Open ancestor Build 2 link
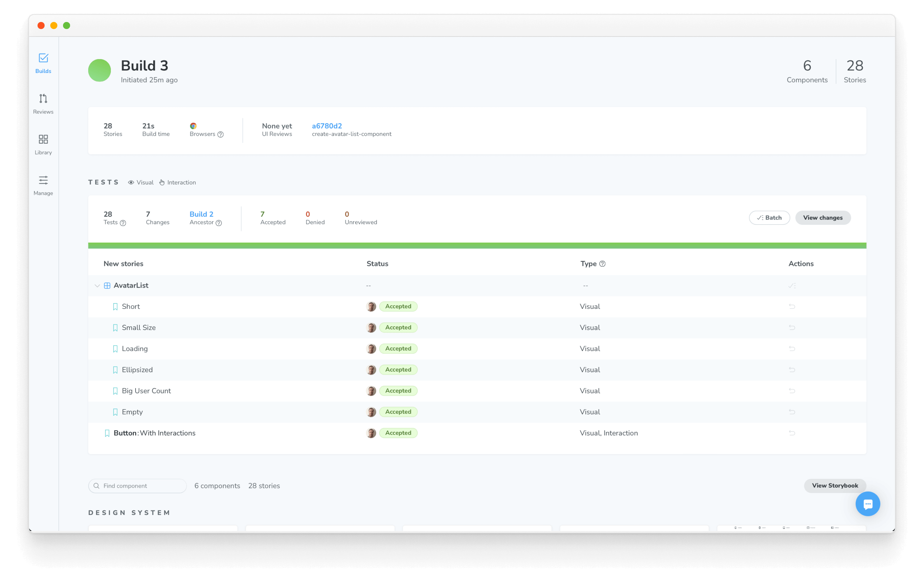924x583 pixels. 201,214
